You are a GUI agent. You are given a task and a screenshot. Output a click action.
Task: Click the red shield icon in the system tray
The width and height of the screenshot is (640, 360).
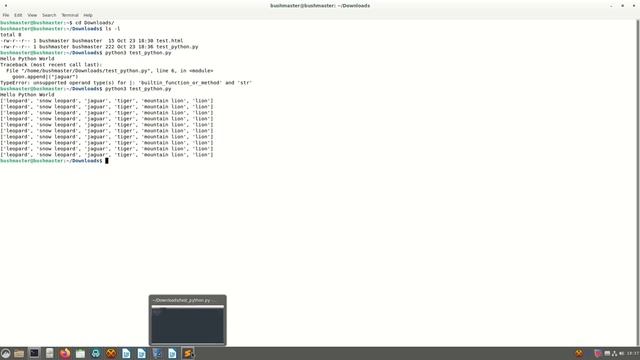tap(598, 353)
